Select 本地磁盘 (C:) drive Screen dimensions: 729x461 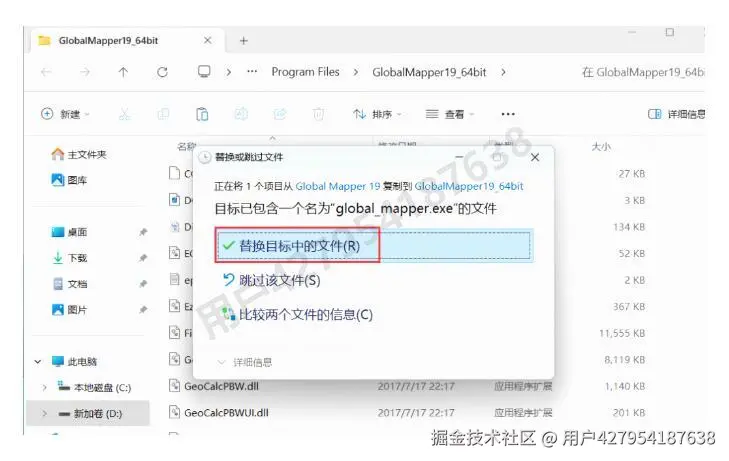(x=94, y=387)
